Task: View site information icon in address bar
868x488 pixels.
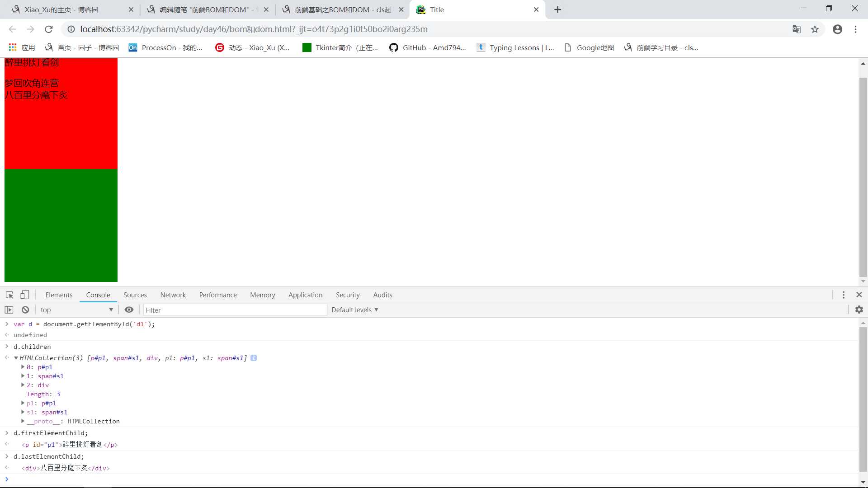Action: tap(71, 29)
